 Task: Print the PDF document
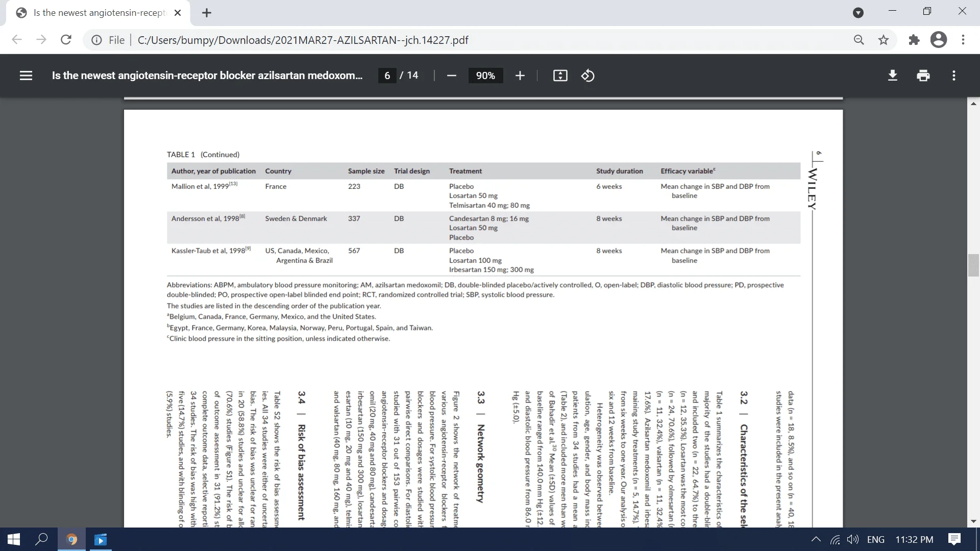(x=923, y=76)
